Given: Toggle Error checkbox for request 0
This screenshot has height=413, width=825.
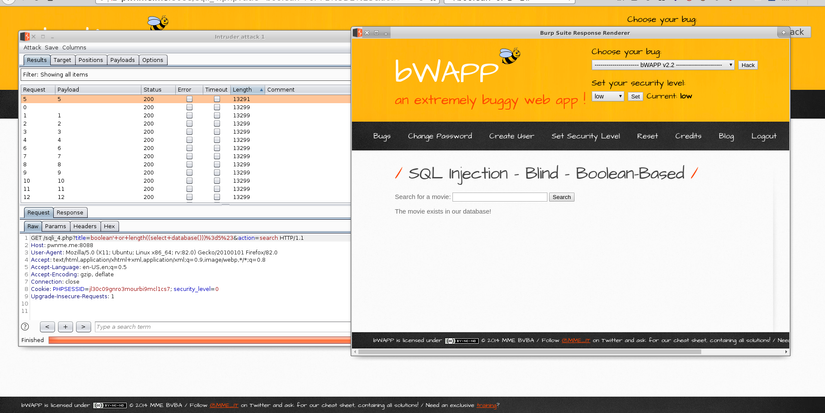Looking at the screenshot, I should coord(189,107).
